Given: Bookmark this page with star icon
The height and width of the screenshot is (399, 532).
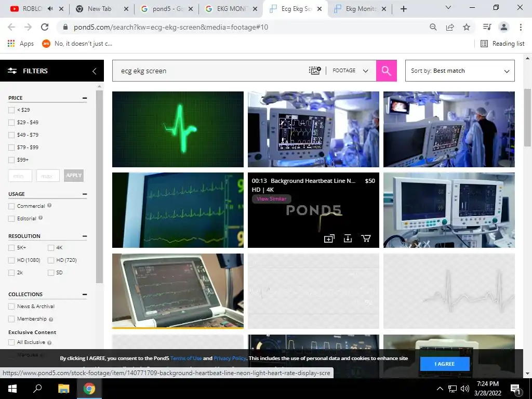Looking at the screenshot, I should (467, 27).
